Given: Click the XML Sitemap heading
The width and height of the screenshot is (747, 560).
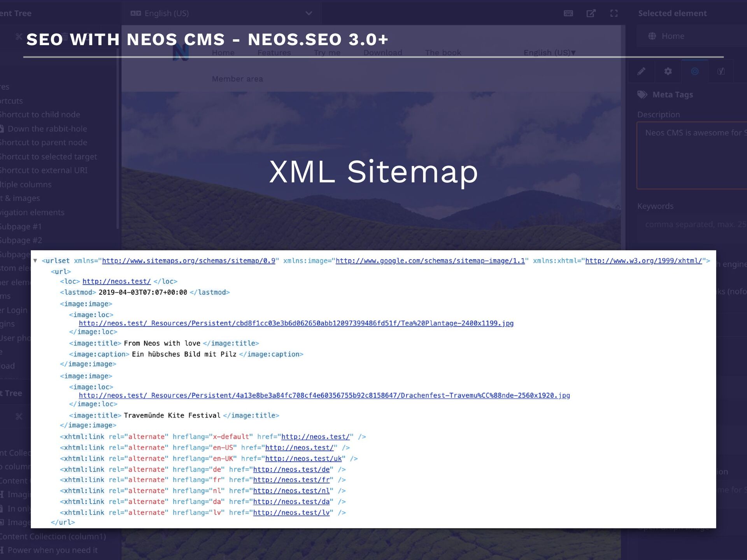Looking at the screenshot, I should point(373,171).
